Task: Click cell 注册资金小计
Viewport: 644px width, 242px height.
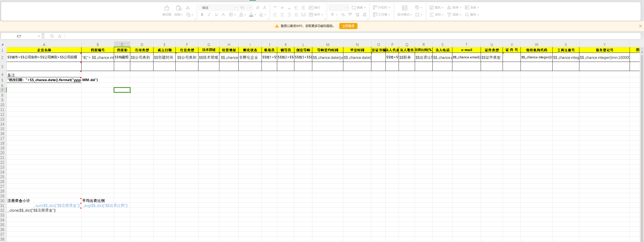Action: (x=44, y=201)
